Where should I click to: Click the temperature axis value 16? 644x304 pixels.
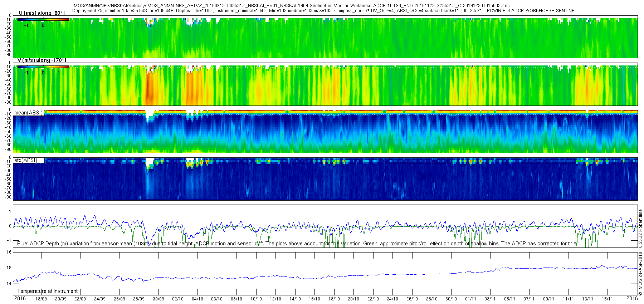click(x=9, y=252)
